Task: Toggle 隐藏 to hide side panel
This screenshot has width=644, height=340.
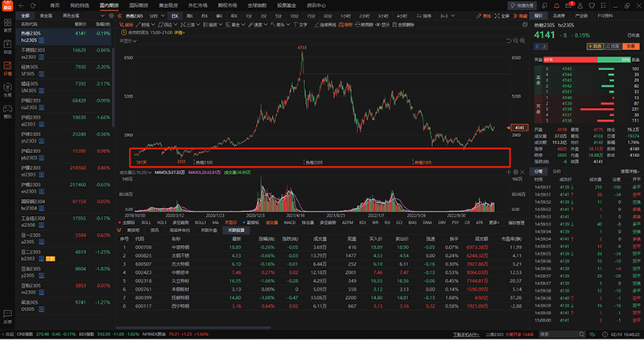Action: pyautogui.click(x=518, y=15)
